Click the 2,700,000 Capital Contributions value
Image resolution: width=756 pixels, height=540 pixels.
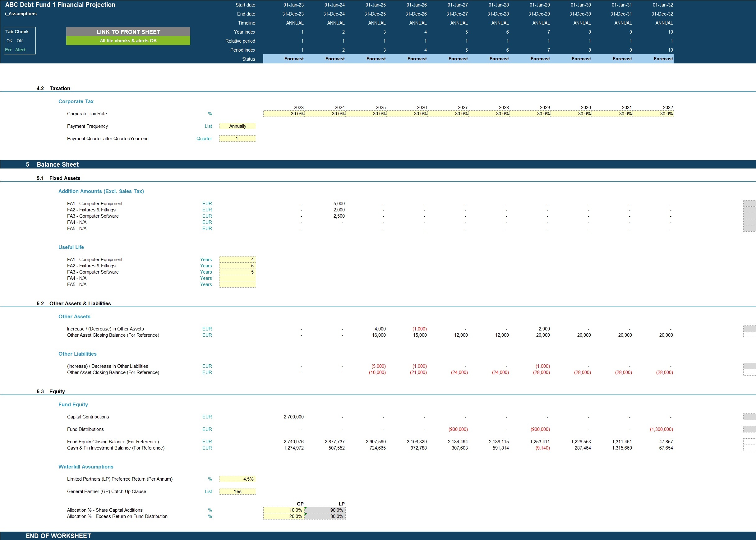pyautogui.click(x=293, y=417)
